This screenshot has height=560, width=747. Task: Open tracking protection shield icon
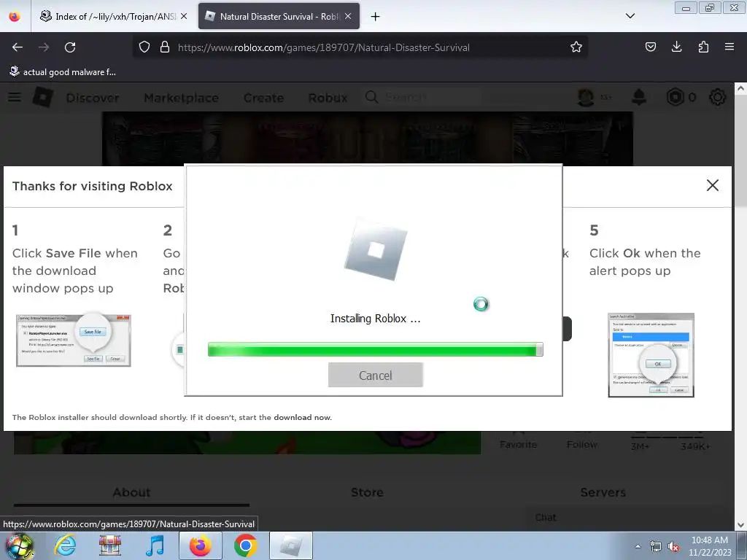point(144,47)
